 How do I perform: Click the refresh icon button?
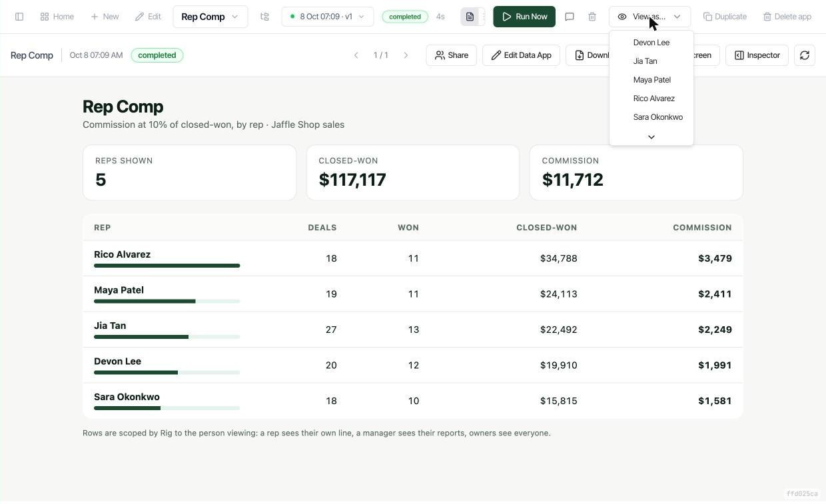click(x=805, y=55)
